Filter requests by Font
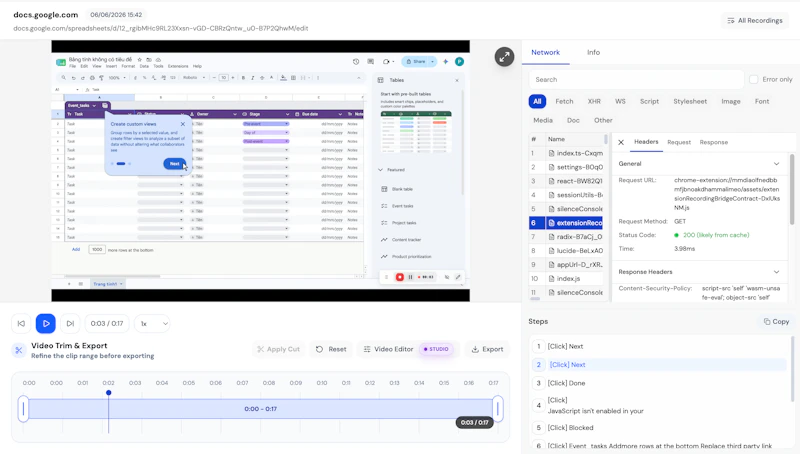This screenshot has width=800, height=454. click(x=762, y=102)
